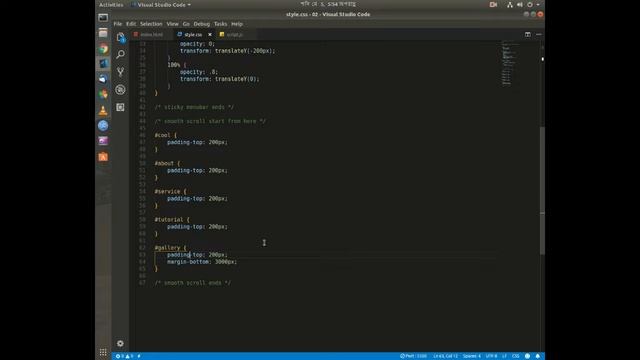The height and width of the screenshot is (360, 640).
Task: Open the Explorer view in activity bar
Action: tap(120, 38)
